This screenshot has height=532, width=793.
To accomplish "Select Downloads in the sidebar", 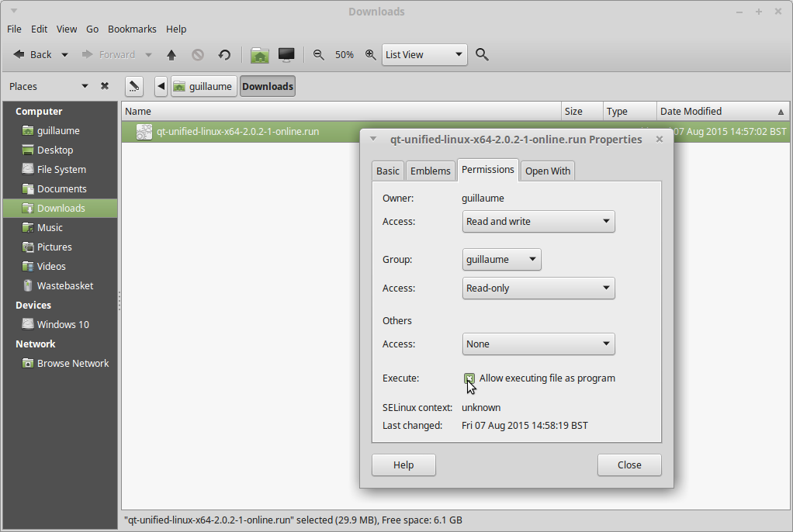I will tap(61, 209).
